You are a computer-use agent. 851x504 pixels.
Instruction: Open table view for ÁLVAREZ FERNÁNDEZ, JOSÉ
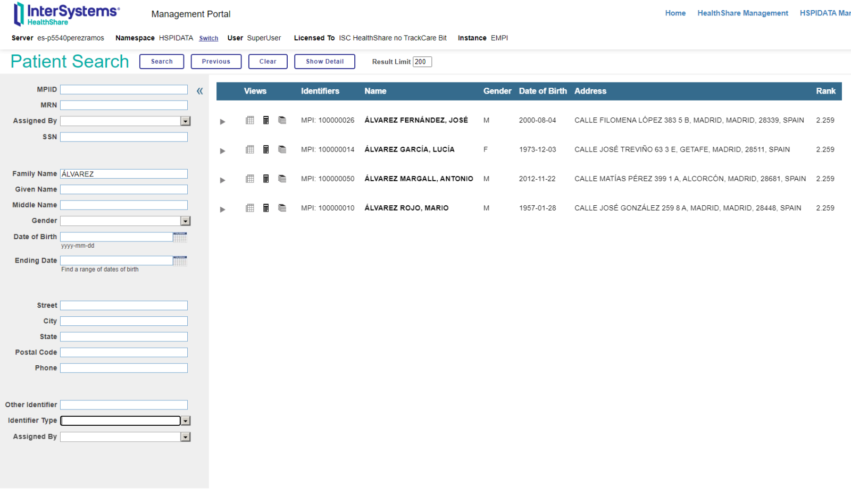click(249, 120)
